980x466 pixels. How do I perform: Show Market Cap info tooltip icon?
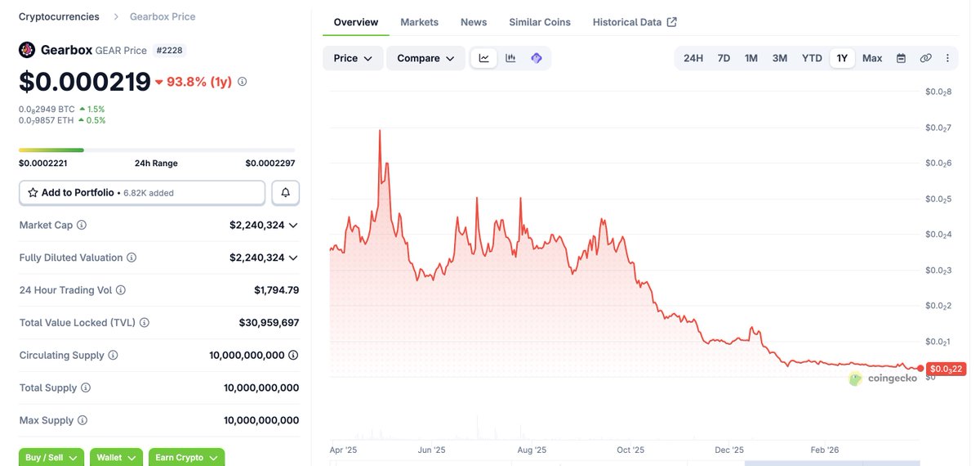point(82,225)
